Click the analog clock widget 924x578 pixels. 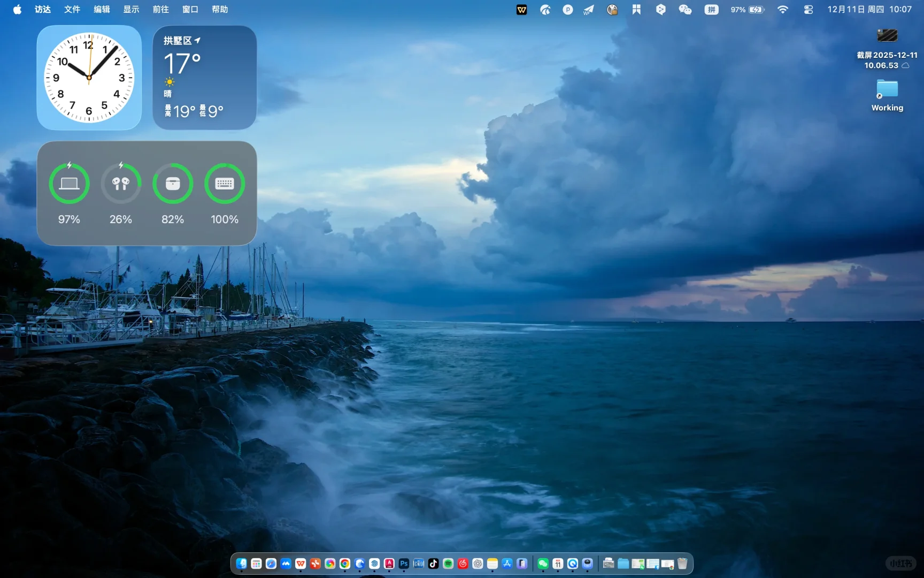tap(89, 78)
